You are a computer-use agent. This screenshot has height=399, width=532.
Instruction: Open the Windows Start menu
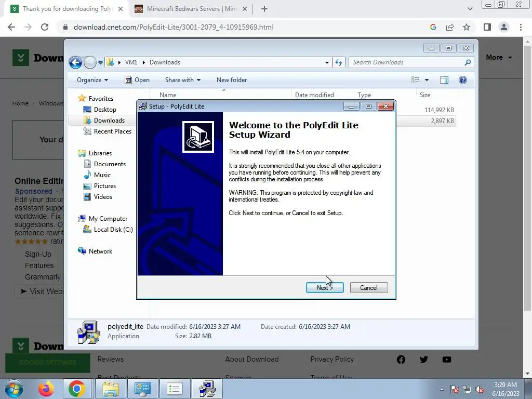pos(14,389)
